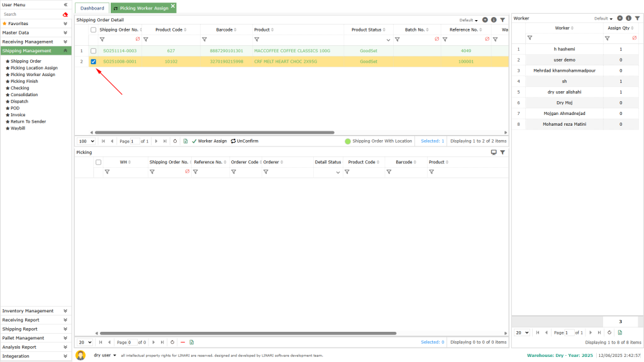This screenshot has width=644, height=362.
Task: Open the Default layout dropdown in Worker panel
Action: (x=603, y=19)
